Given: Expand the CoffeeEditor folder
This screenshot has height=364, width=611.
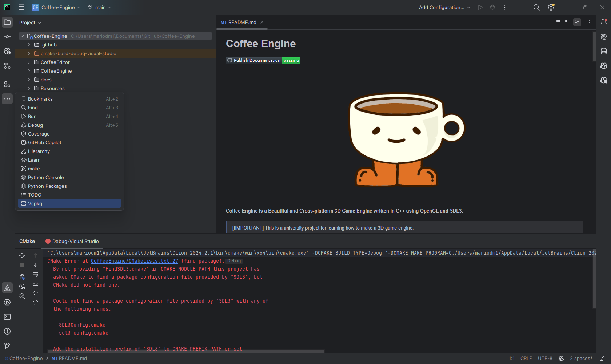Looking at the screenshot, I should click(29, 62).
